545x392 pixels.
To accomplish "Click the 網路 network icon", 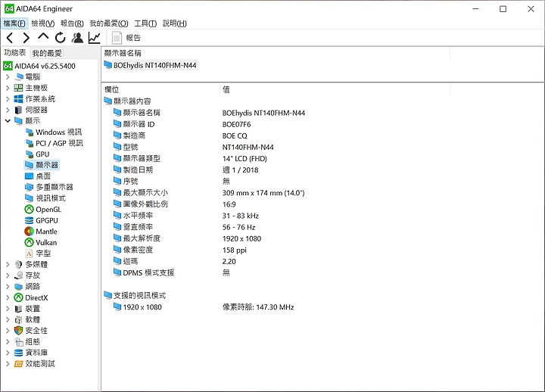I will 18,287.
